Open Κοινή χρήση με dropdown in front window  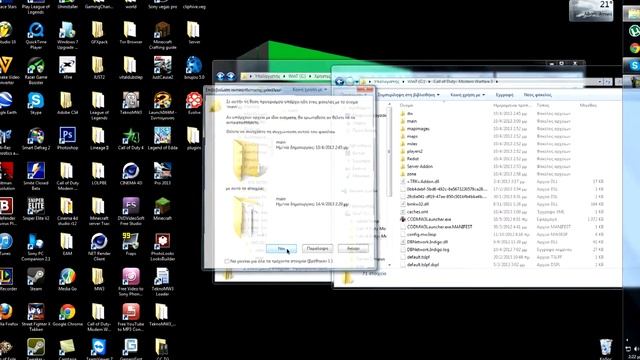tap(467, 95)
